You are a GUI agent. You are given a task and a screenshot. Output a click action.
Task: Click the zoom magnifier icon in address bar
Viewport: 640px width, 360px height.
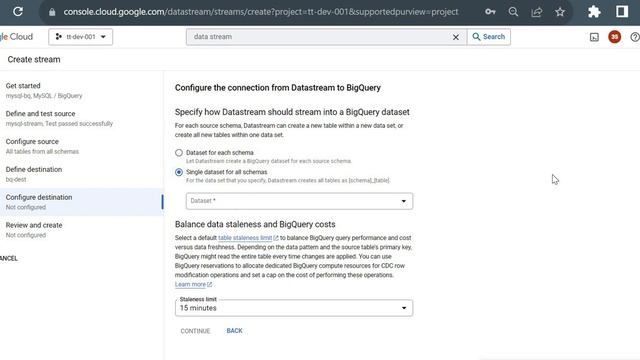pyautogui.click(x=513, y=12)
